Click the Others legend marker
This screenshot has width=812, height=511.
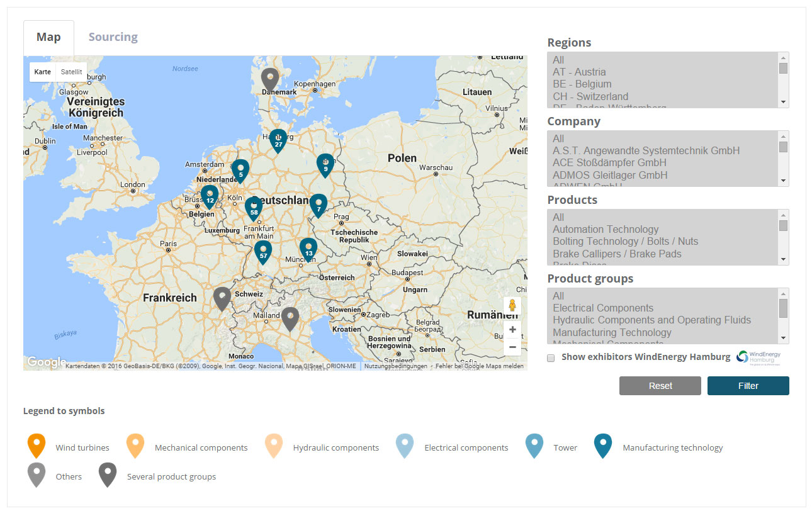click(37, 475)
